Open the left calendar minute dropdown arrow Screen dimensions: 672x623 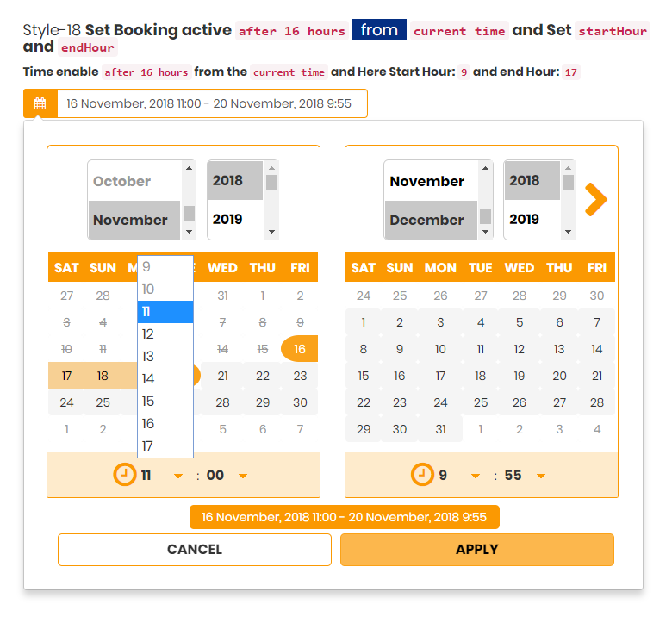[x=243, y=476]
